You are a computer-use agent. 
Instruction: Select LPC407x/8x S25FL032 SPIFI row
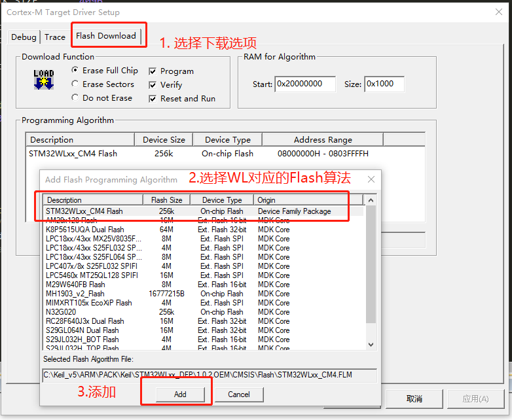(x=203, y=266)
